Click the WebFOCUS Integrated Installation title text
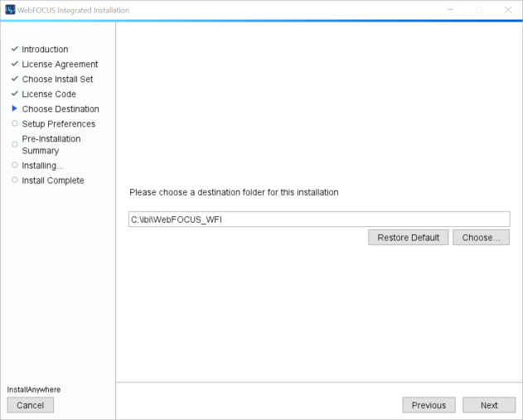 73,10
